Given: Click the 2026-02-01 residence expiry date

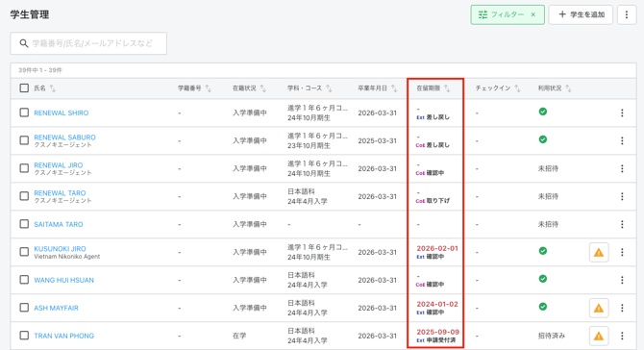Looking at the screenshot, I should 437,248.
